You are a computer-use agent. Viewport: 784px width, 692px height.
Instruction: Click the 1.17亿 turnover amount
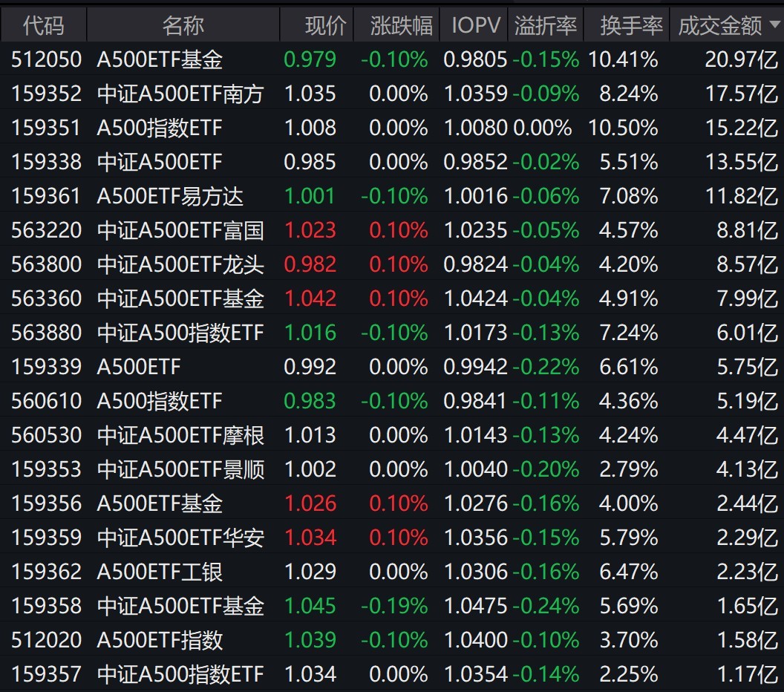point(748,674)
